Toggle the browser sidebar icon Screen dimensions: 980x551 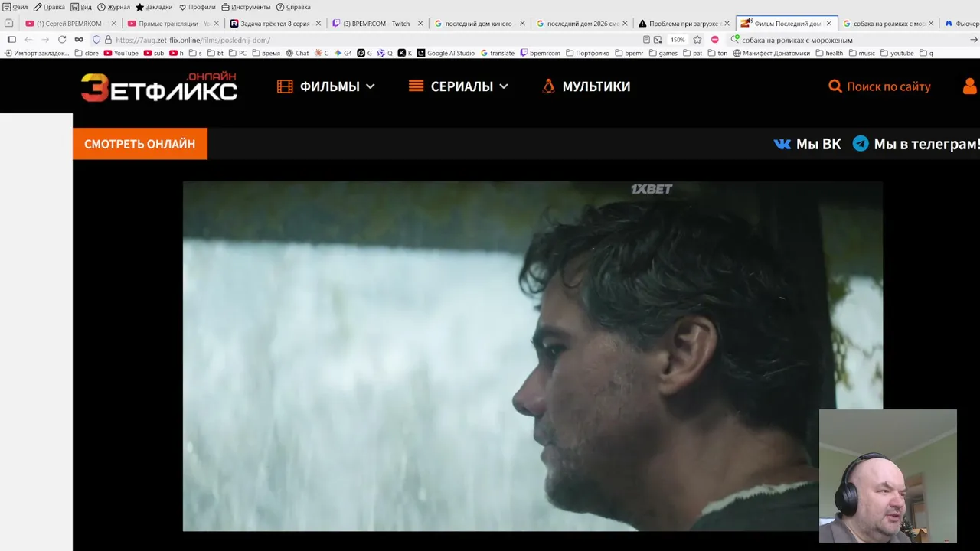pyautogui.click(x=11, y=40)
